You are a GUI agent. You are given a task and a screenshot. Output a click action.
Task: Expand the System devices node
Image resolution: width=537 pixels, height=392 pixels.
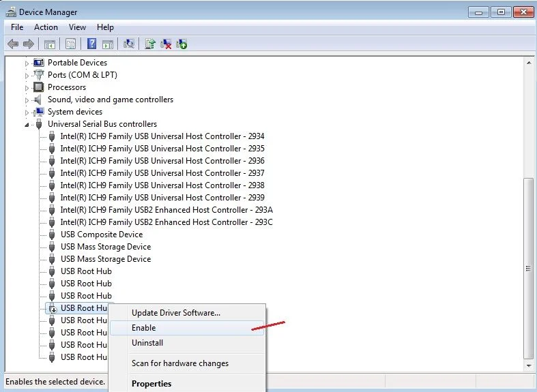click(x=27, y=112)
